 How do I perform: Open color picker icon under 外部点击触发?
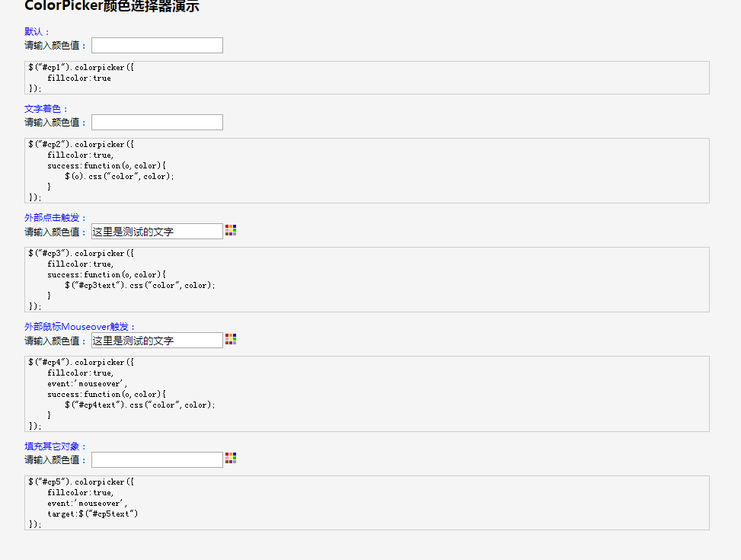pos(231,230)
